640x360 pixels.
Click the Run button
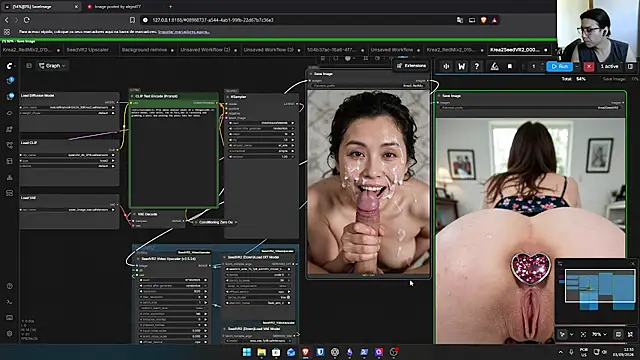pos(560,66)
